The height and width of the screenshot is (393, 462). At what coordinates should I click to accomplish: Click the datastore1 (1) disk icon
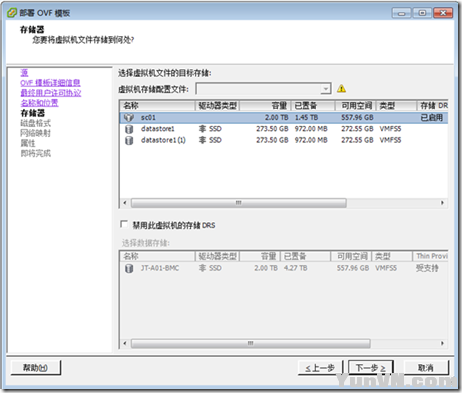pyautogui.click(x=129, y=140)
